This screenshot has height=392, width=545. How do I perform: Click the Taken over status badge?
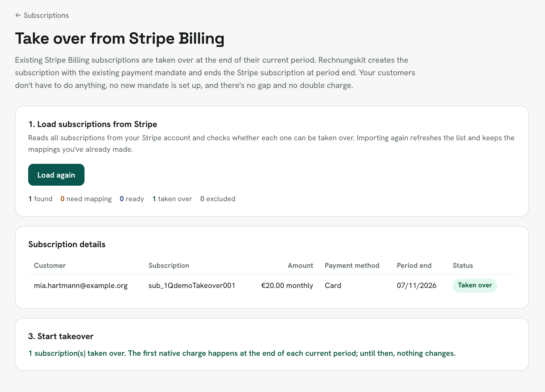tap(475, 285)
